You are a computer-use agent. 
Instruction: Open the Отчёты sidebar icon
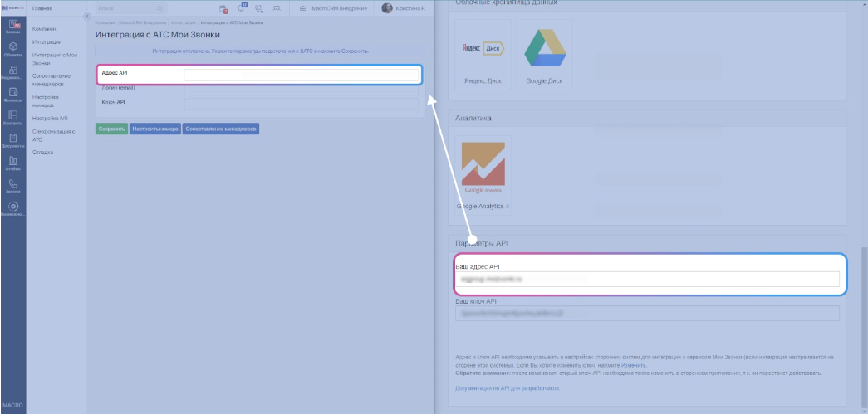click(x=14, y=163)
